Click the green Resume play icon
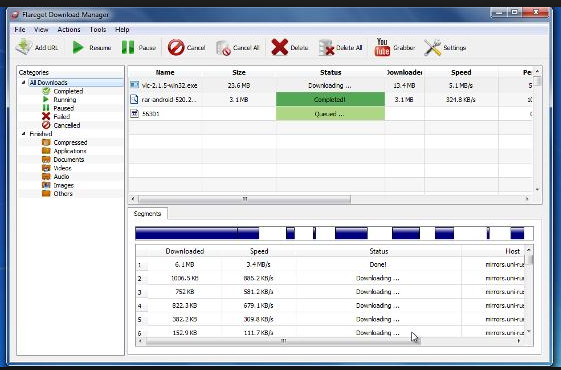Image resolution: width=561 pixels, height=370 pixels. tap(78, 47)
